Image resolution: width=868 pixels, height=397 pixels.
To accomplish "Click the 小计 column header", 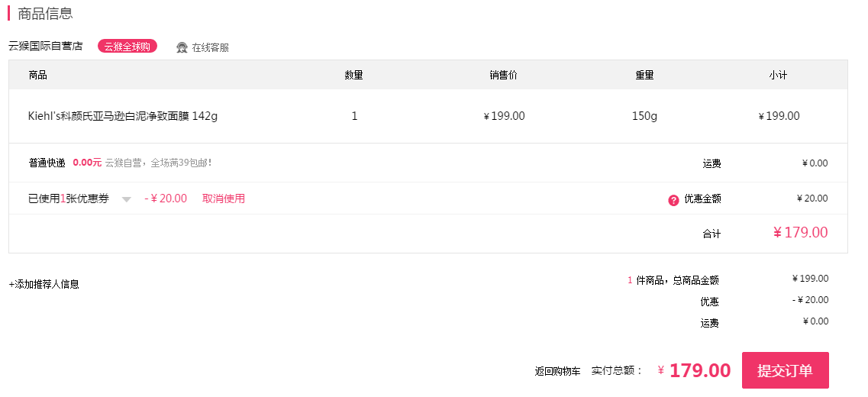I will tap(778, 76).
